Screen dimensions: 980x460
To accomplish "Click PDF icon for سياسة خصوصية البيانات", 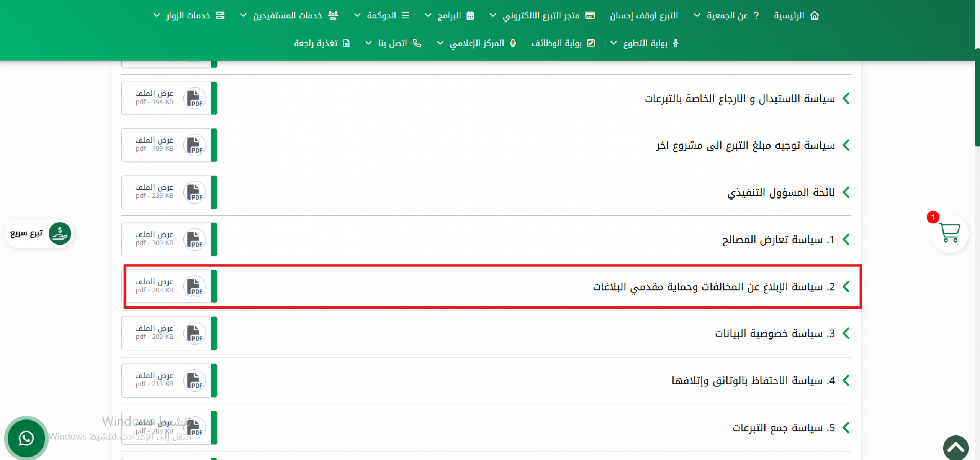I will [195, 333].
